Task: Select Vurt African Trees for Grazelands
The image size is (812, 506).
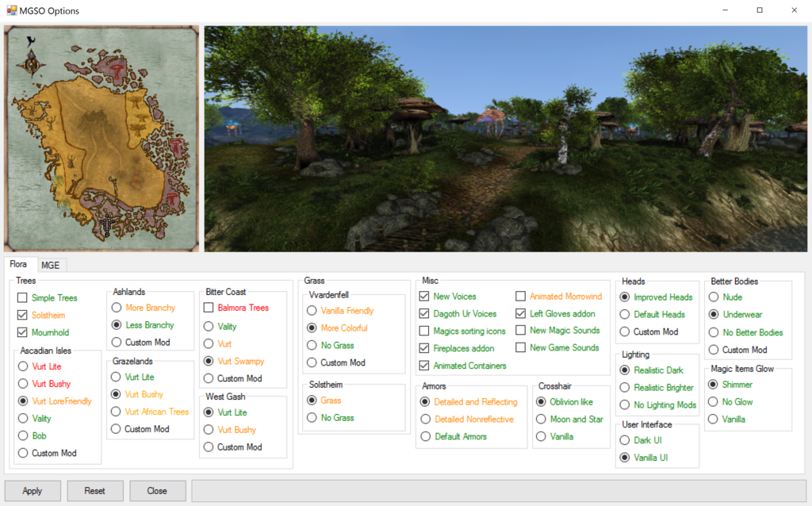Action: click(117, 412)
